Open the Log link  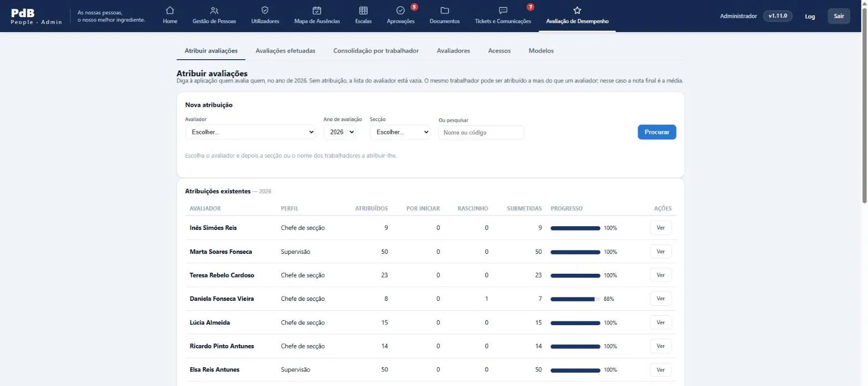pyautogui.click(x=810, y=16)
